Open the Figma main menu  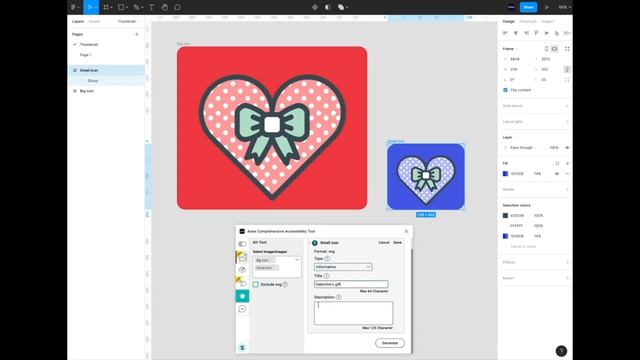pyautogui.click(x=75, y=7)
